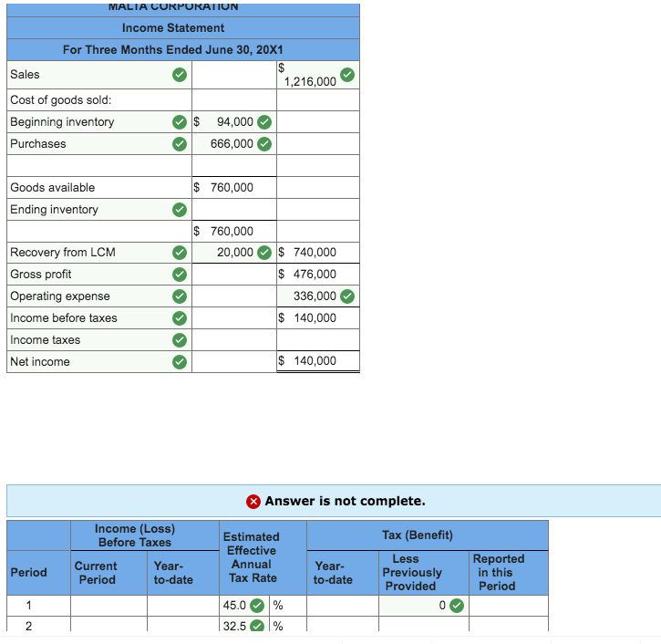
Task: Click checkmark beside Ending inventory label
Action: pyautogui.click(x=180, y=210)
